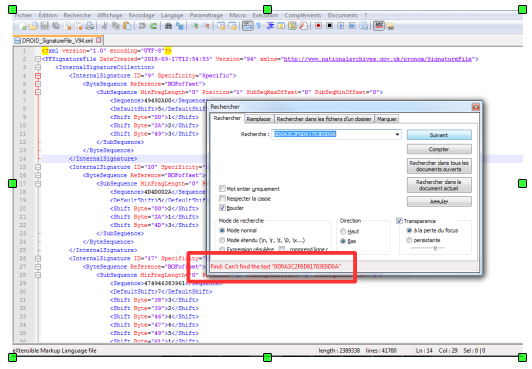Screen dimensions: 532x369
Task: Click the Compter button
Action: [439, 149]
